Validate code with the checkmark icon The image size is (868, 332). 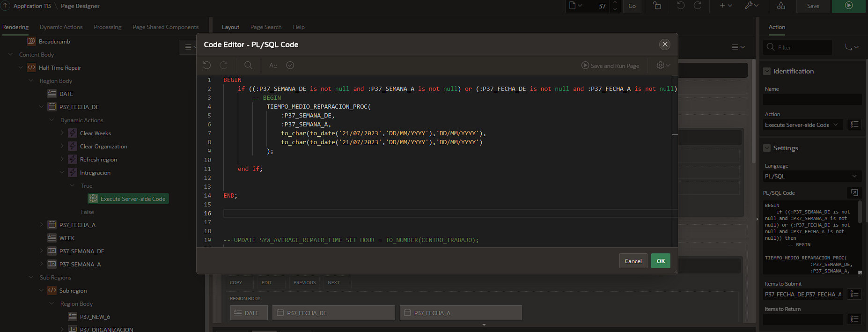(290, 66)
